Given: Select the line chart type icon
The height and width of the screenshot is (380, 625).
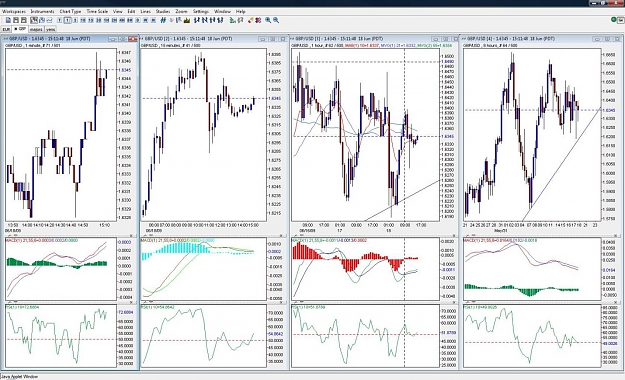Looking at the screenshot, I should click(x=49, y=20).
